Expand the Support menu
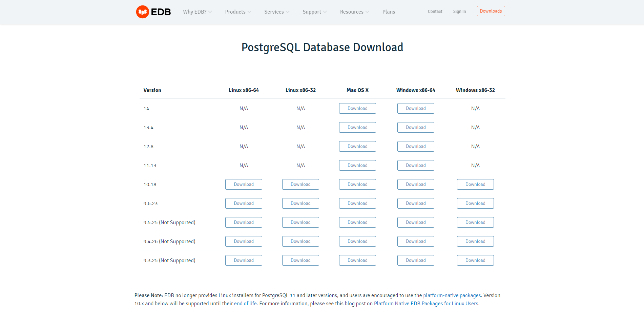Screen dimensions: 644x309 click(x=315, y=12)
